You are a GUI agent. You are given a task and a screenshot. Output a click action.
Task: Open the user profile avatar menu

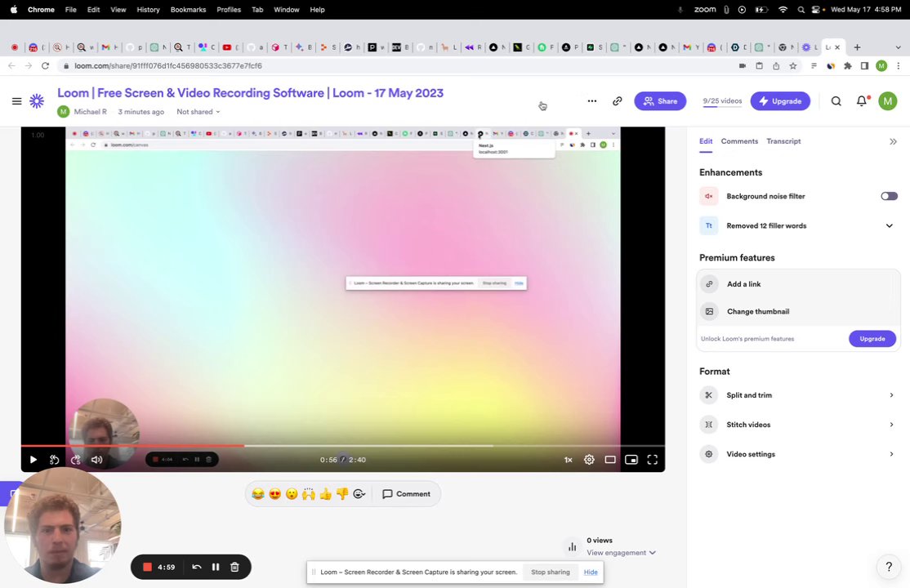[887, 101]
